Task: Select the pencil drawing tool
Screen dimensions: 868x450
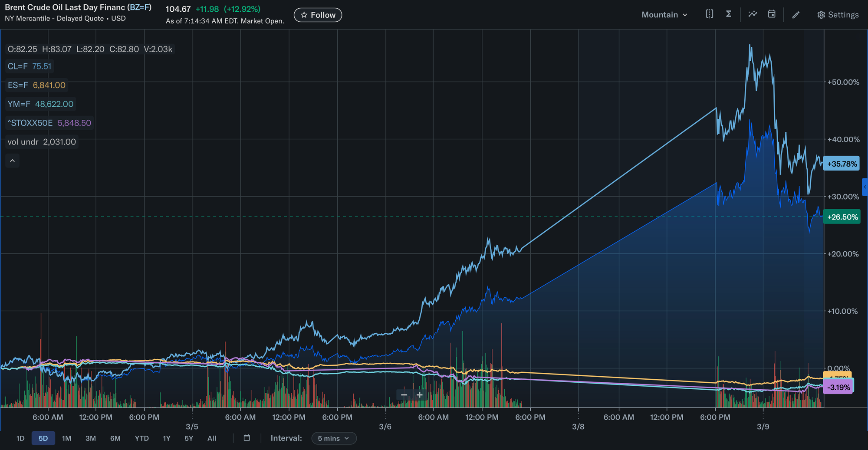Action: (796, 15)
